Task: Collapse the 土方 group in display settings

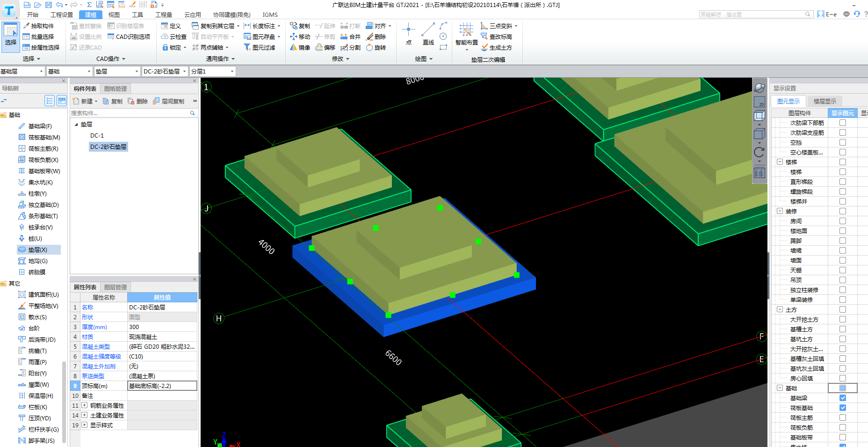Action: pos(780,309)
